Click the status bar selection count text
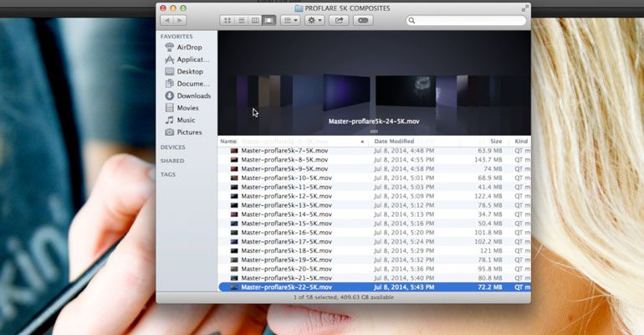Image resolution: width=644 pixels, height=335 pixels. coord(344,297)
